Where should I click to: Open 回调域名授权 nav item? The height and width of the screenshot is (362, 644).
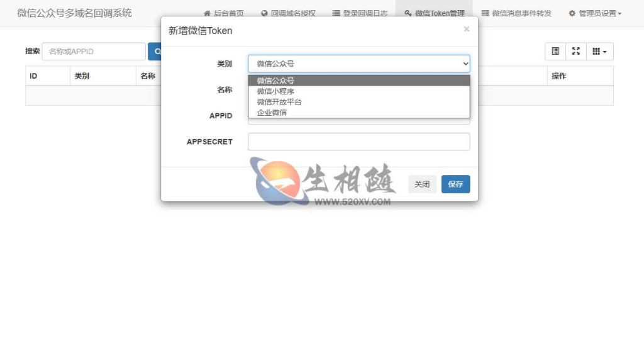(288, 13)
